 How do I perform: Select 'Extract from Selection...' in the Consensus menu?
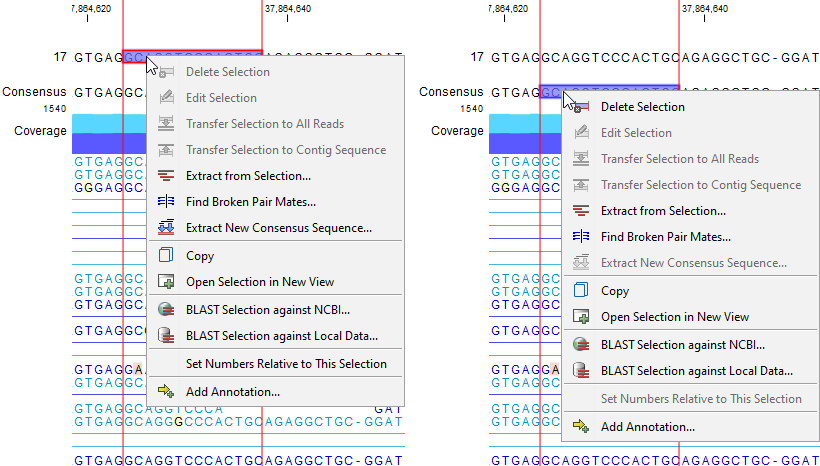pos(663,211)
